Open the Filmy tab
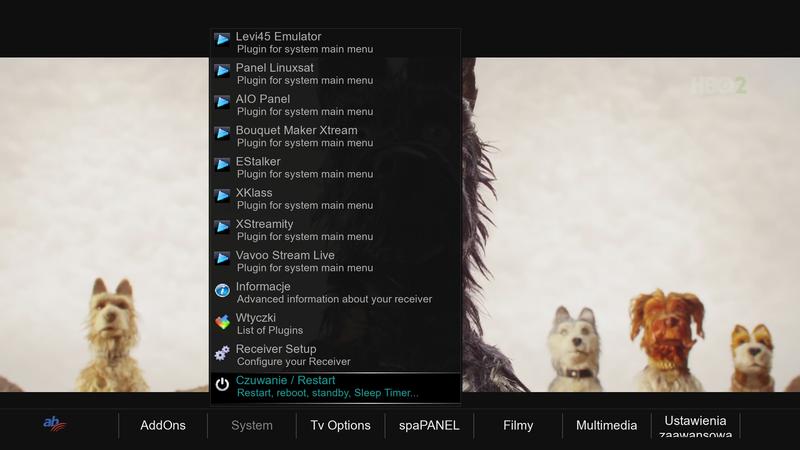This screenshot has width=800, height=450. click(518, 426)
